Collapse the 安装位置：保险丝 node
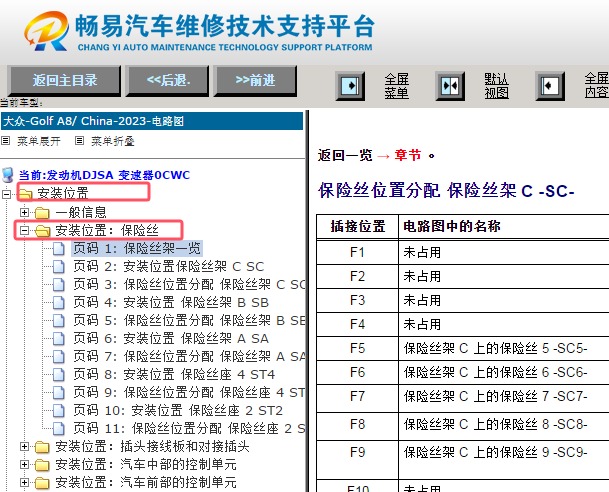 pyautogui.click(x=24, y=231)
